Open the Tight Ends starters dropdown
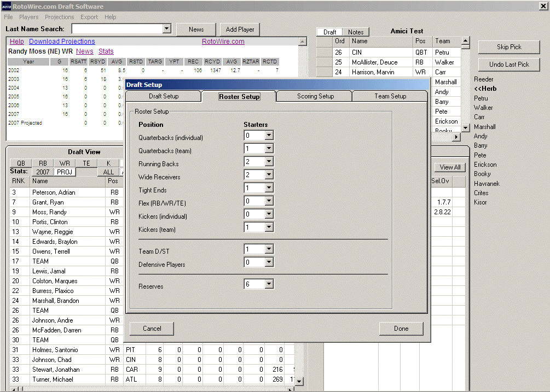550x392 pixels. tap(269, 188)
